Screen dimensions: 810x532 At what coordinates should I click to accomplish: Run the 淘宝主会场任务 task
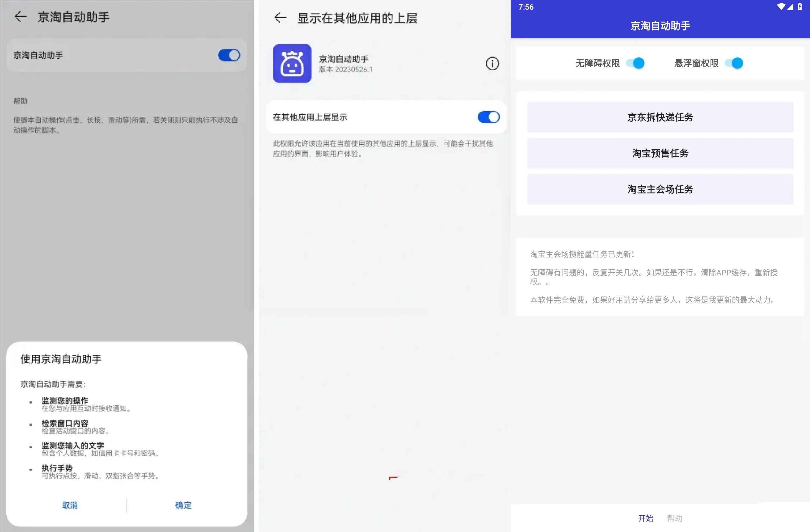pyautogui.click(x=660, y=190)
